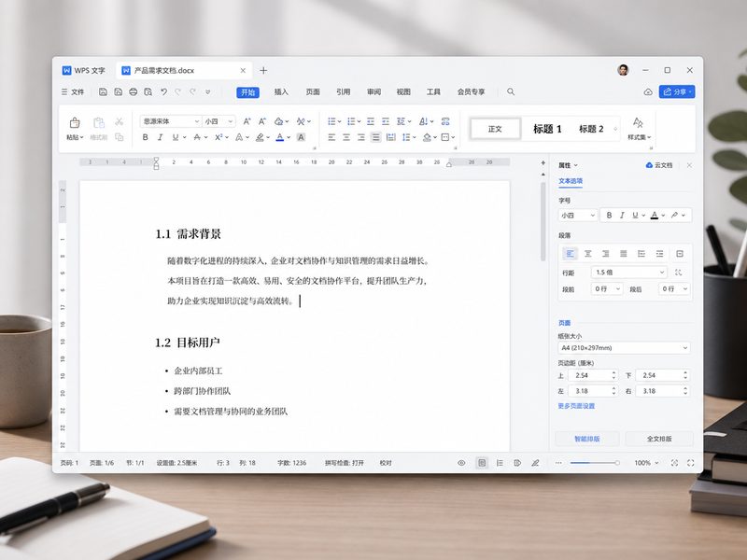
Task: Set ribbon alignment to center
Action: click(346, 137)
